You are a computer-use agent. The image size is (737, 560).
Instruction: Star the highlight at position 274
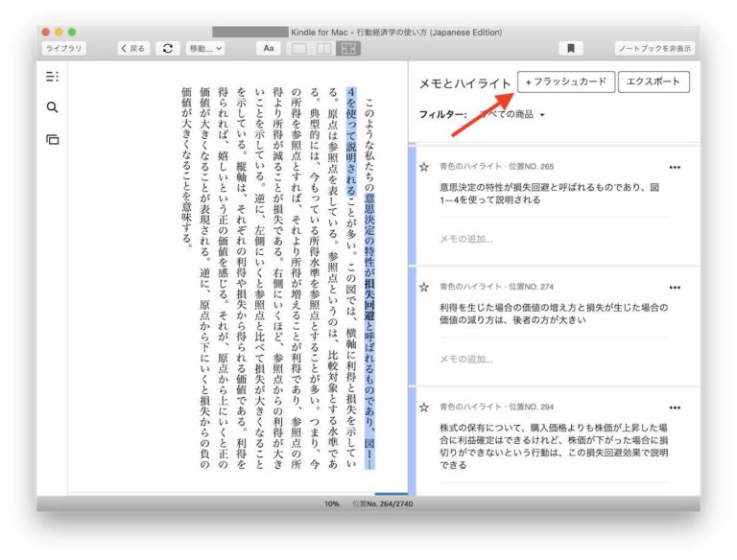coord(424,287)
